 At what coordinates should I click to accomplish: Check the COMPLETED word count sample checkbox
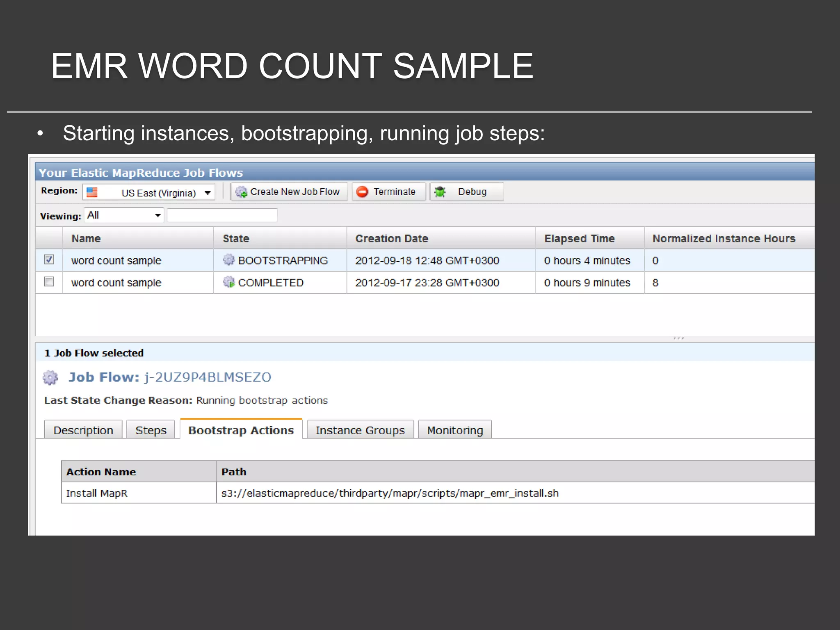(49, 282)
